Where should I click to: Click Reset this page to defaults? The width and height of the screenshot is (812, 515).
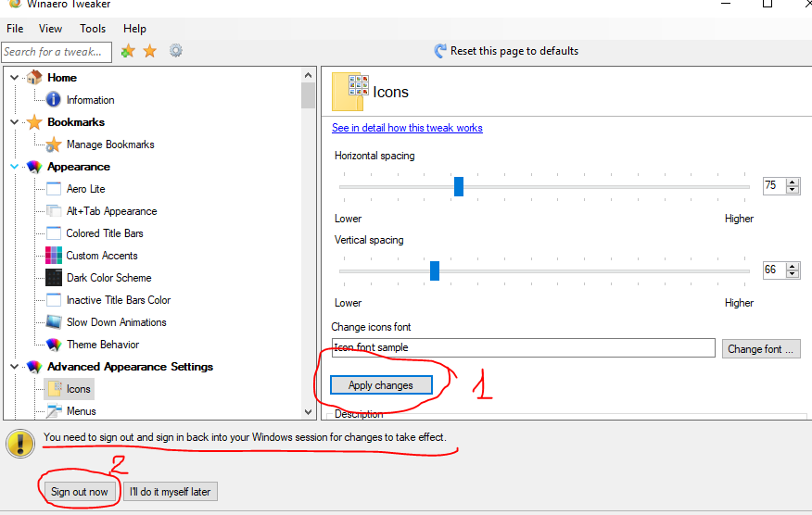(514, 51)
